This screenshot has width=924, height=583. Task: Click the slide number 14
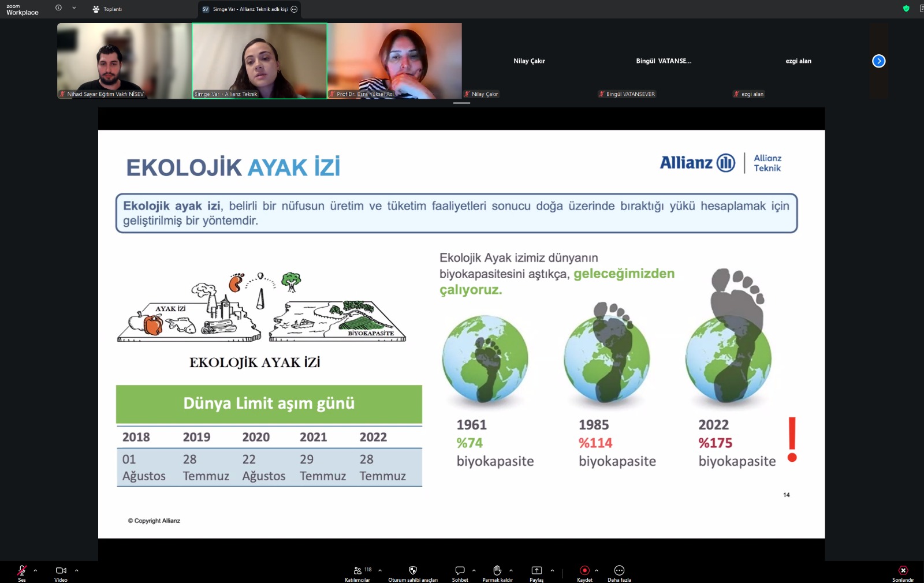787,495
